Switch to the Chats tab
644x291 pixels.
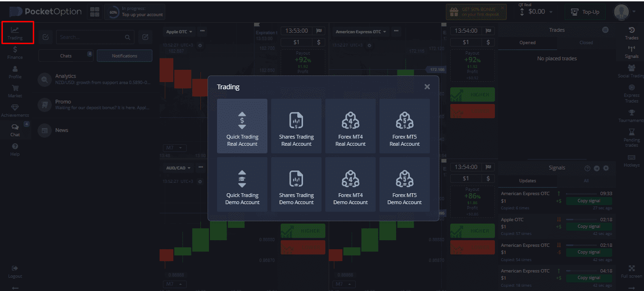click(66, 56)
